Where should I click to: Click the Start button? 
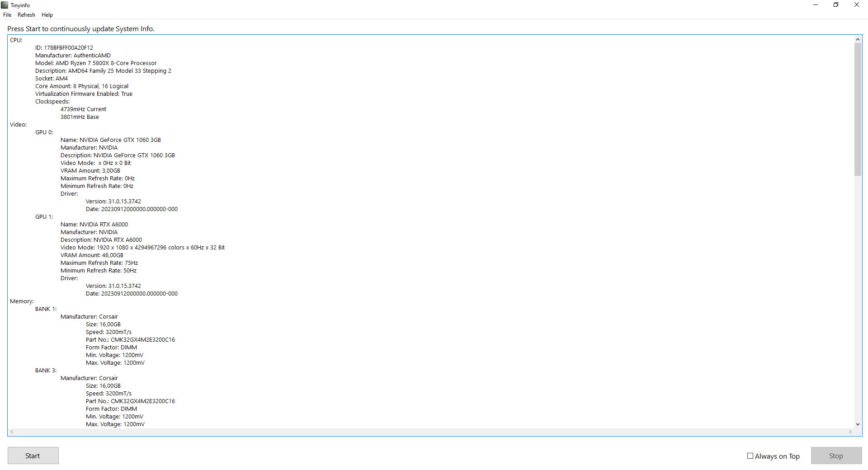click(33, 456)
